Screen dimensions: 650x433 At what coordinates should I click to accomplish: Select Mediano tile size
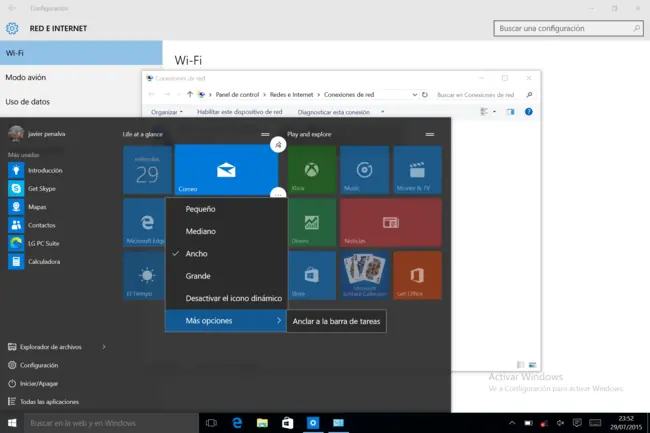pos(226,231)
